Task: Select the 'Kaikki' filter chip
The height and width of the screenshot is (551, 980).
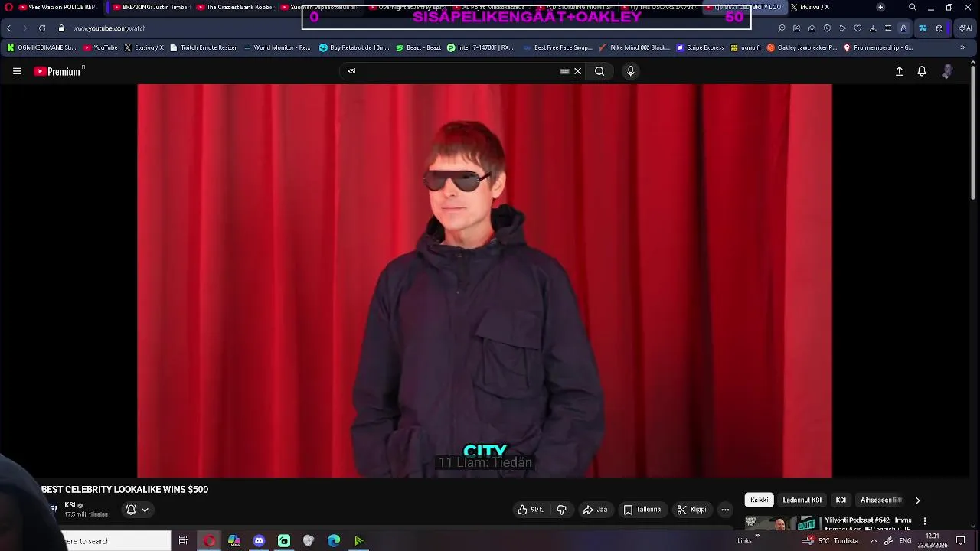Action: click(x=759, y=500)
